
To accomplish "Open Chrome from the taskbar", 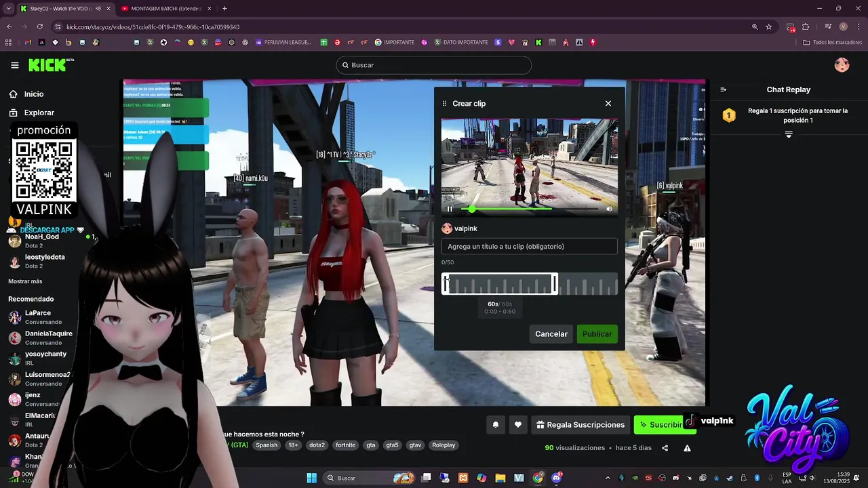I will click(x=538, y=478).
